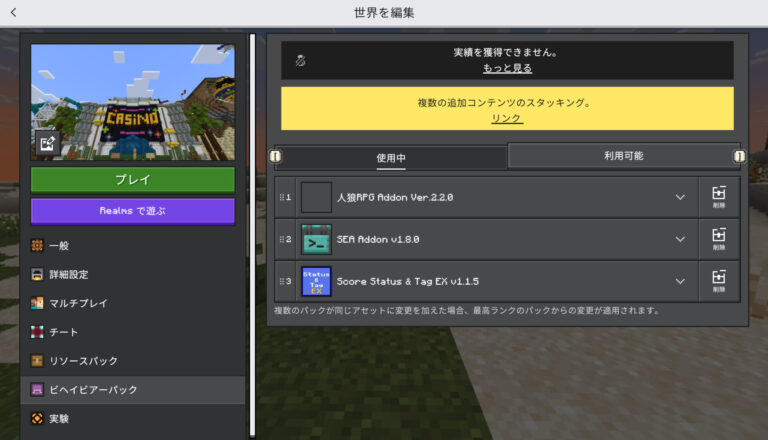This screenshot has height=440, width=768.
Task: Remove the SEA Addon v1.8.0 pack
Action: 719,239
